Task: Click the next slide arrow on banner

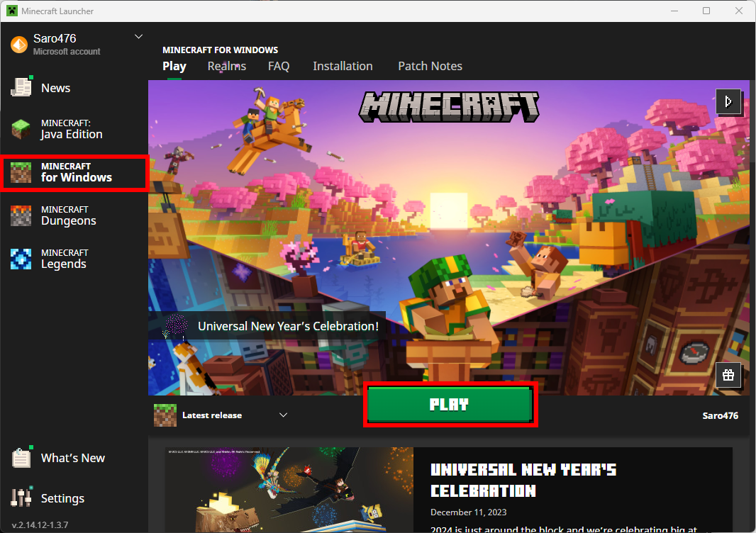Action: tap(728, 101)
